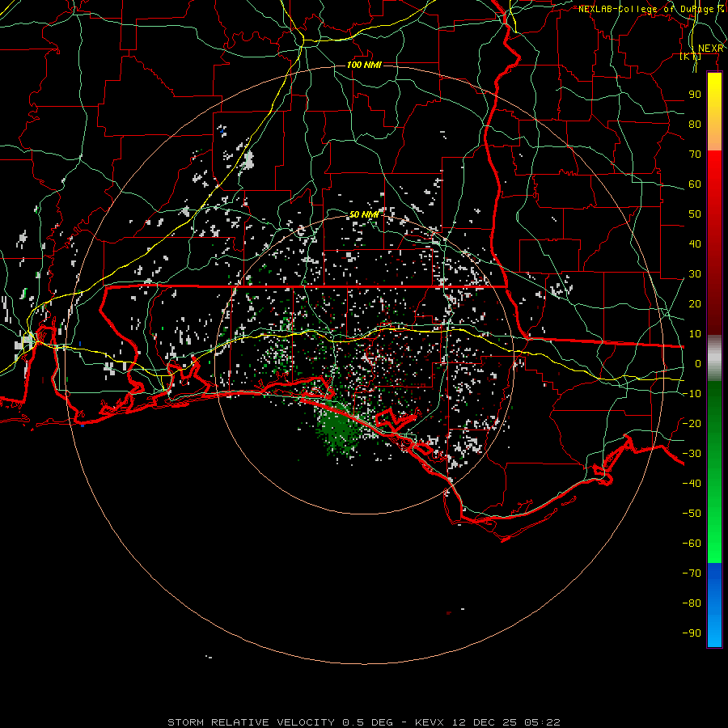Click the Storm Relative Velocity caption text
The width and height of the screenshot is (728, 728).
(251, 722)
